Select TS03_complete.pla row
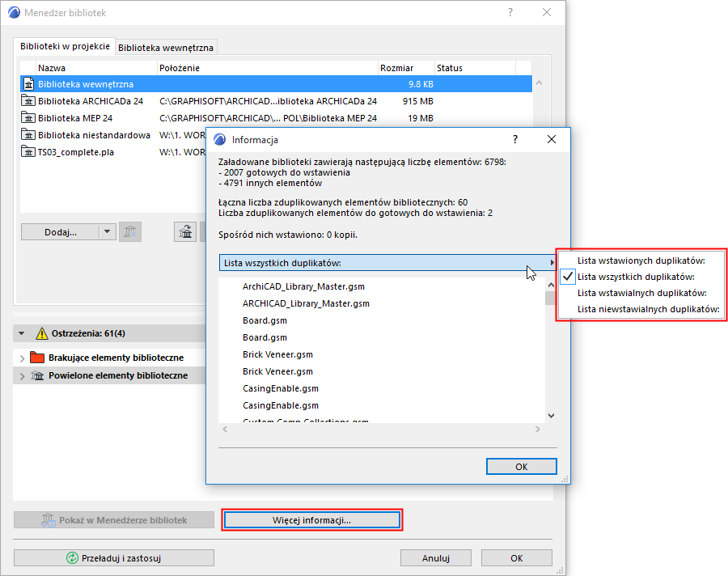The width and height of the screenshot is (728, 576). 113,152
